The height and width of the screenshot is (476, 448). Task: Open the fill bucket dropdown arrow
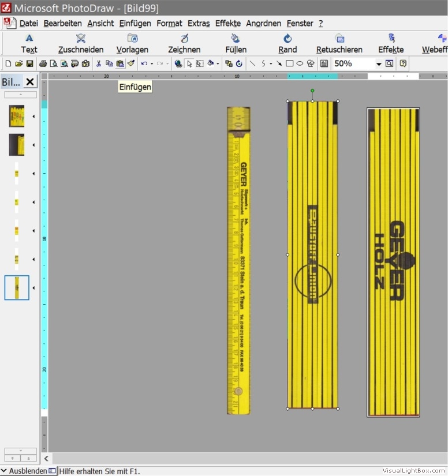(218, 63)
